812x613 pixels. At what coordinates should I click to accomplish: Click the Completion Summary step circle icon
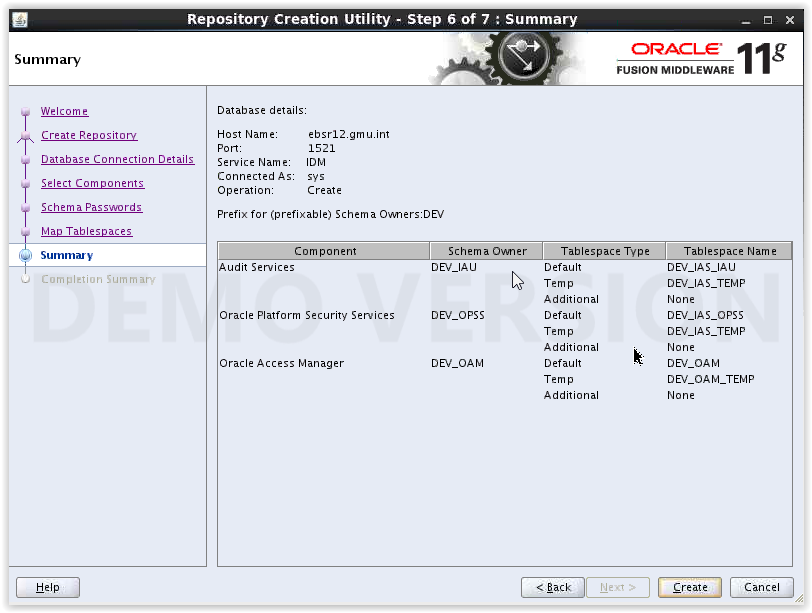[x=25, y=279]
